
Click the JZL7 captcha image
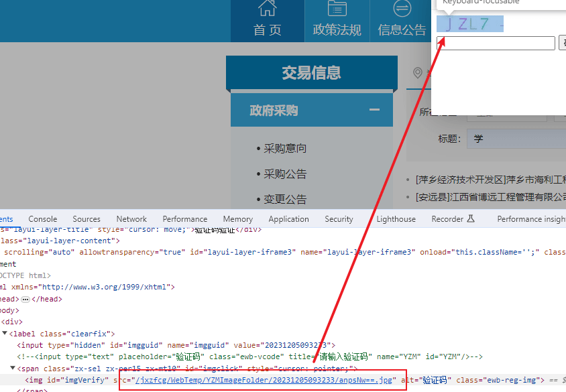coord(469,24)
